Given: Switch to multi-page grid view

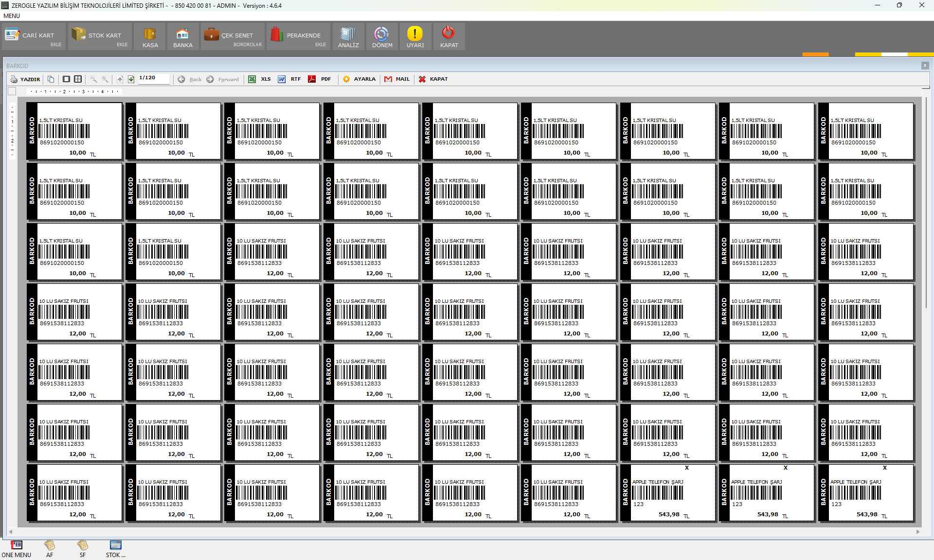Looking at the screenshot, I should click(78, 79).
